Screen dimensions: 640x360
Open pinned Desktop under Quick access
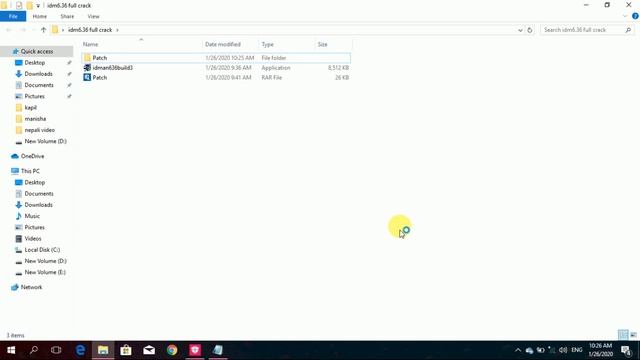coord(35,63)
